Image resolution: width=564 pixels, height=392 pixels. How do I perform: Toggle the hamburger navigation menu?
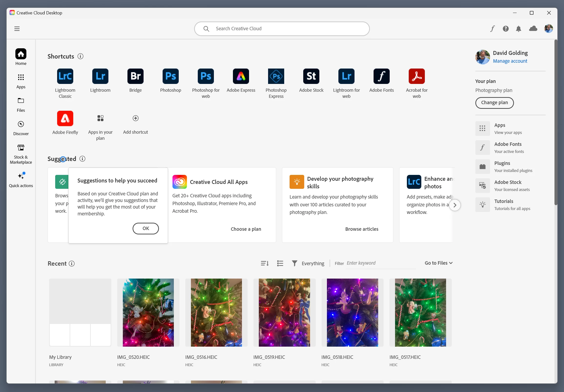pyautogui.click(x=17, y=29)
